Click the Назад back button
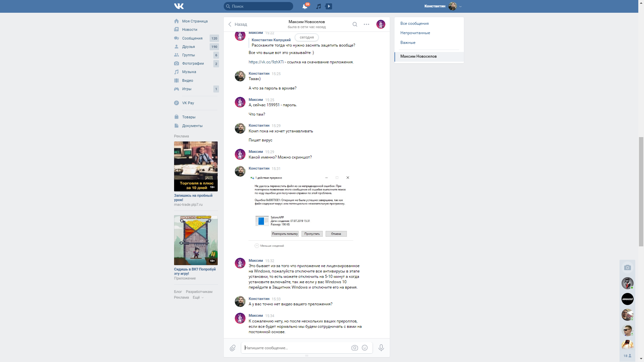The width and height of the screenshot is (644, 362). point(238,24)
